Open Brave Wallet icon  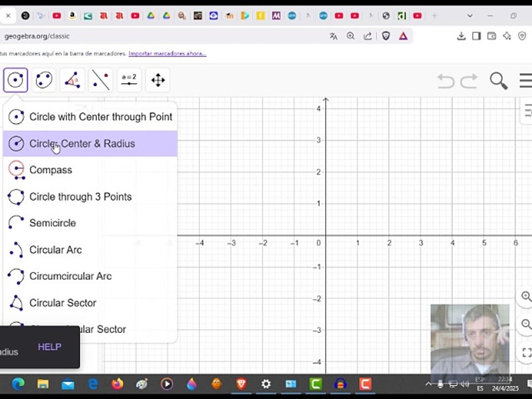click(x=492, y=36)
